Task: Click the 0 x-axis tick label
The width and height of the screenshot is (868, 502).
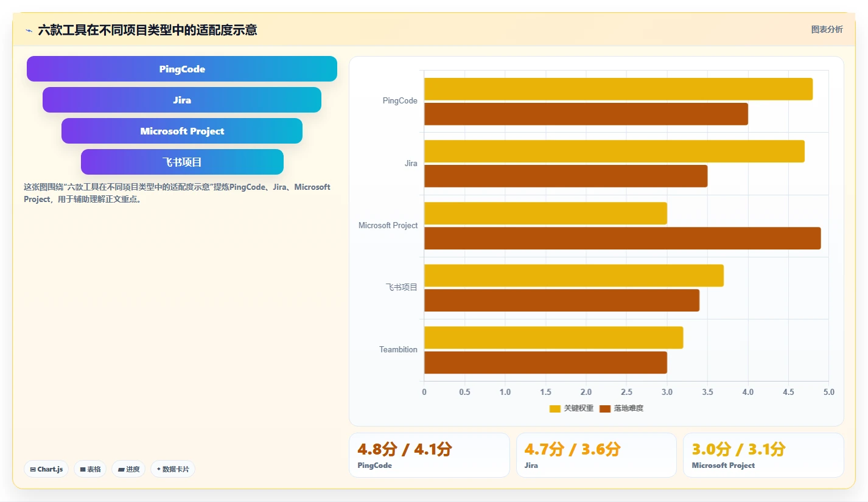Action: [424, 392]
